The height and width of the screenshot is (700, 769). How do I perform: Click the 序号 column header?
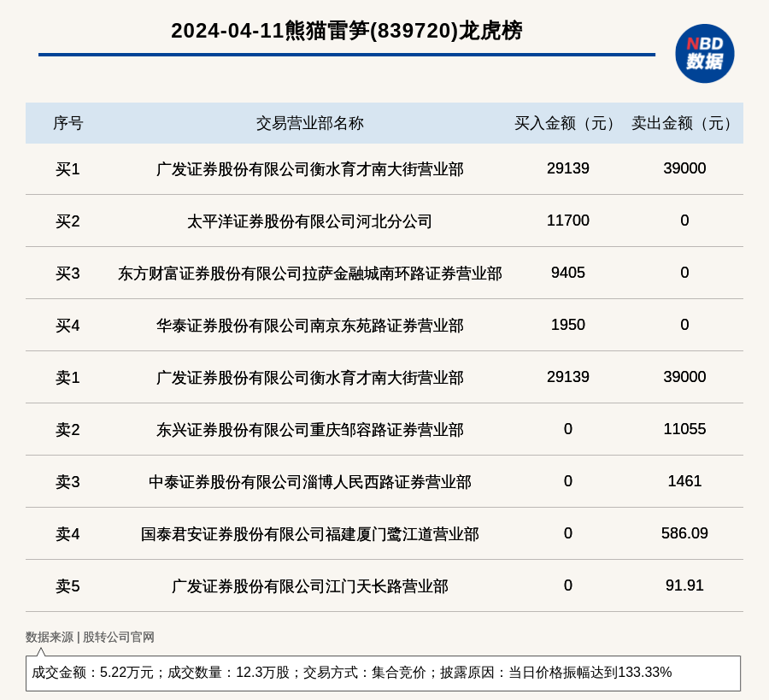(x=68, y=123)
